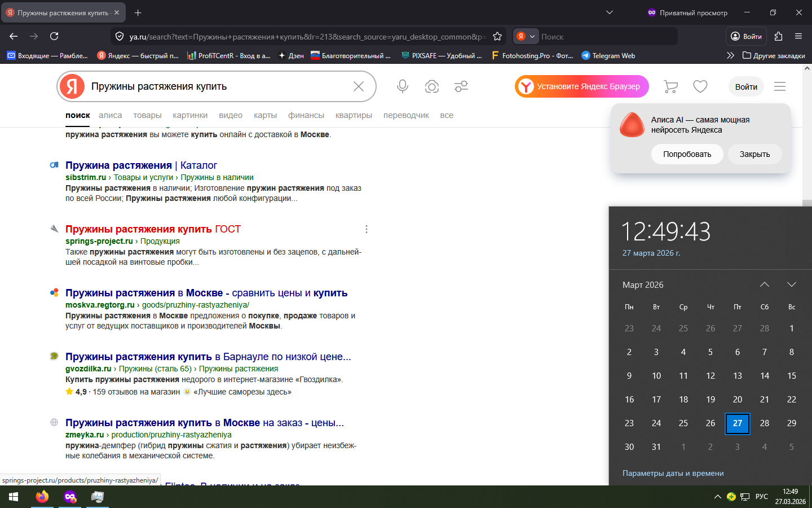The image size is (812, 508).
Task: Open the Fotohosting.Pro bookmark
Action: 532,55
